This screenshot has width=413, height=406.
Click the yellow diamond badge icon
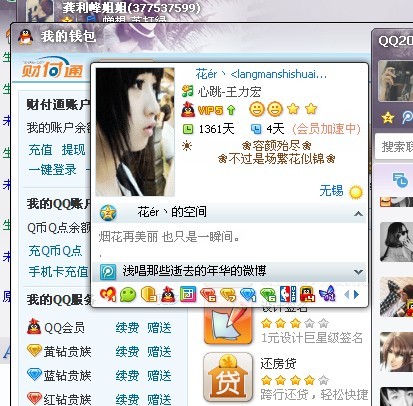[228, 295]
